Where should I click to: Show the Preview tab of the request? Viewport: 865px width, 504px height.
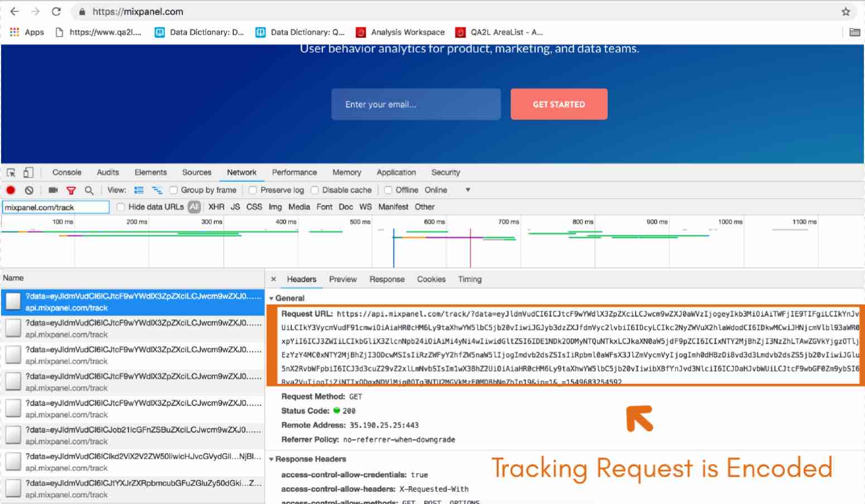tap(343, 279)
